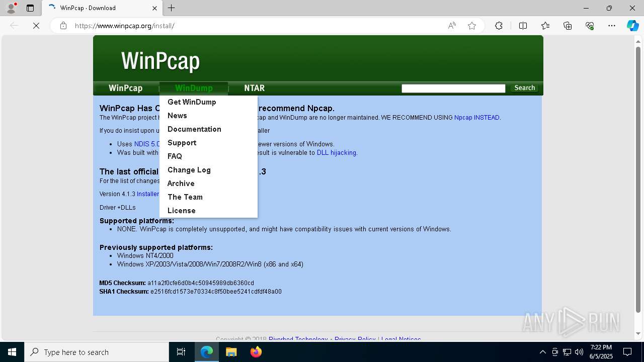The width and height of the screenshot is (644, 362).
Task: Open the Windows Start menu
Action: pos(12,352)
